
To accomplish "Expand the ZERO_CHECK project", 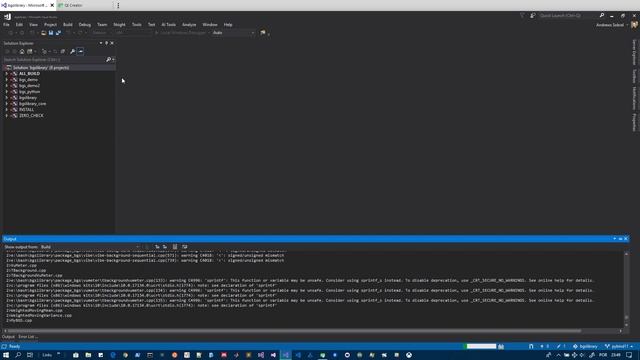I will (x=7, y=116).
